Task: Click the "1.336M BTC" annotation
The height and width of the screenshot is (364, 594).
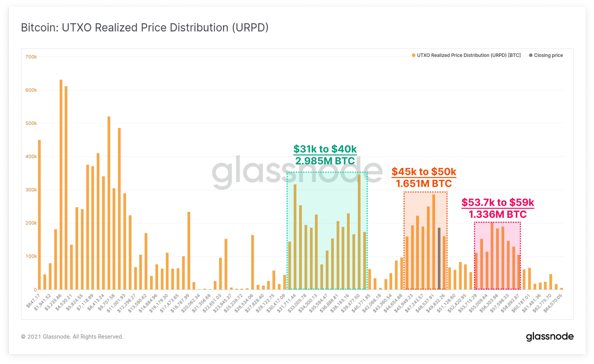Action: (x=497, y=214)
